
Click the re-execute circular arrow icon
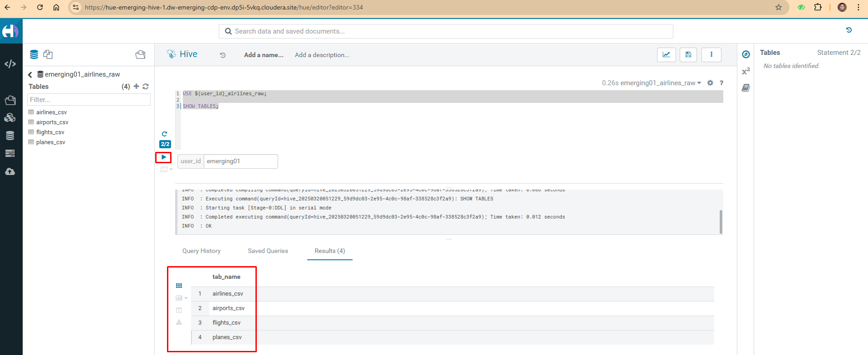164,134
